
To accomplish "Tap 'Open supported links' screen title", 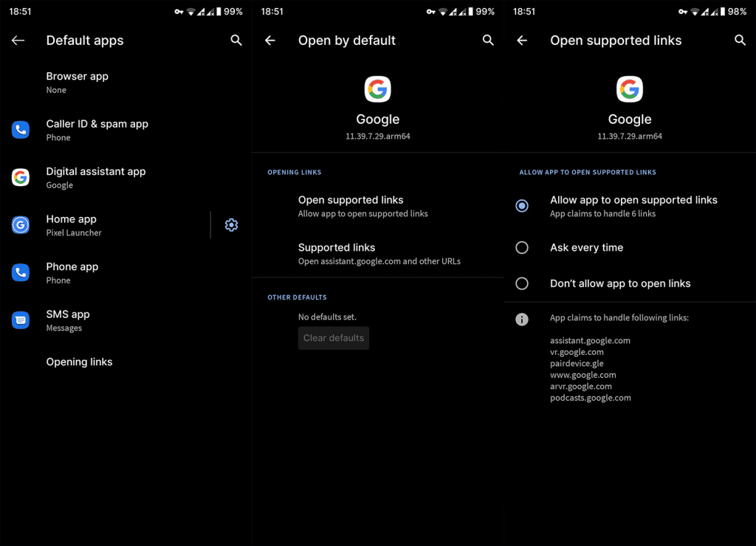I will [x=616, y=41].
